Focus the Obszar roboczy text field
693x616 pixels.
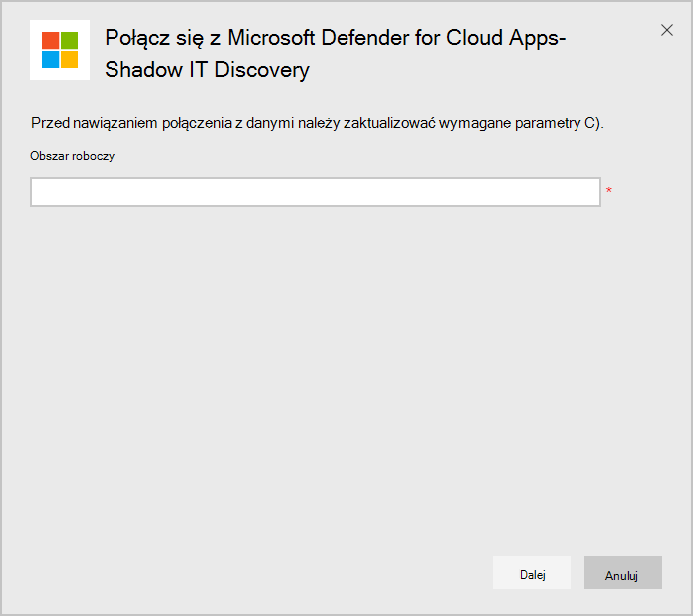tap(316, 192)
